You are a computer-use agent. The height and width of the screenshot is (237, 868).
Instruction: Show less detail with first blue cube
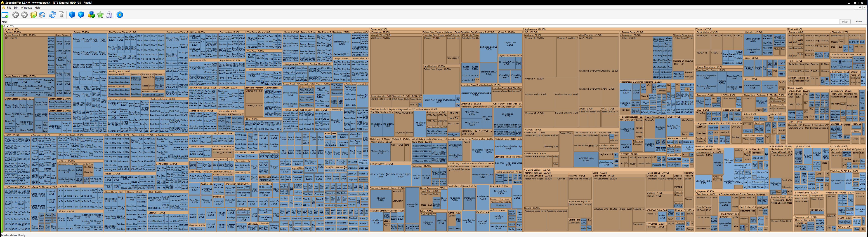72,15
